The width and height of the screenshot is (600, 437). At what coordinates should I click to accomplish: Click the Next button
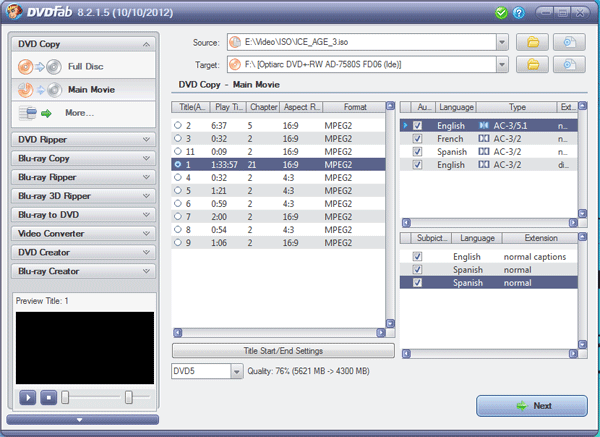[x=532, y=406]
